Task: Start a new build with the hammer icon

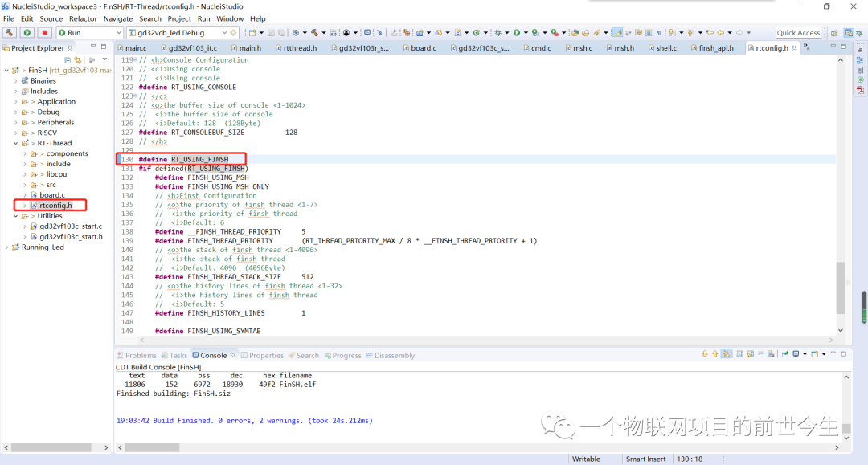Action: coord(314,33)
